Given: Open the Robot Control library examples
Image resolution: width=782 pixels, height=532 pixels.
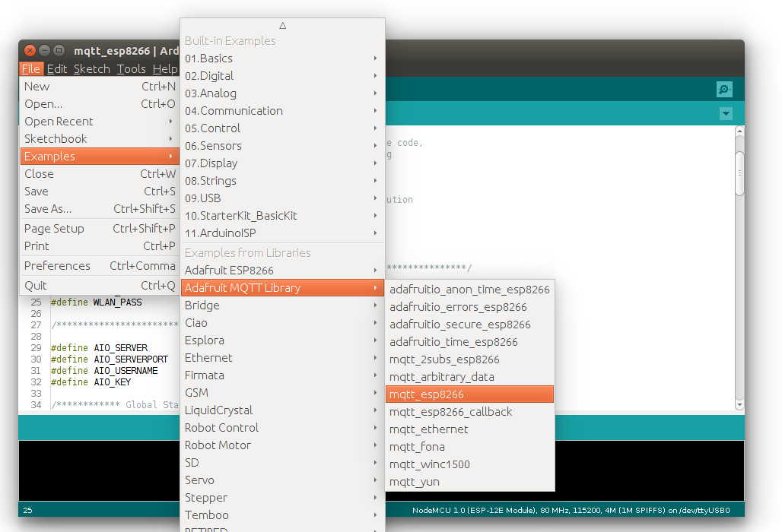Looking at the screenshot, I should (282, 427).
